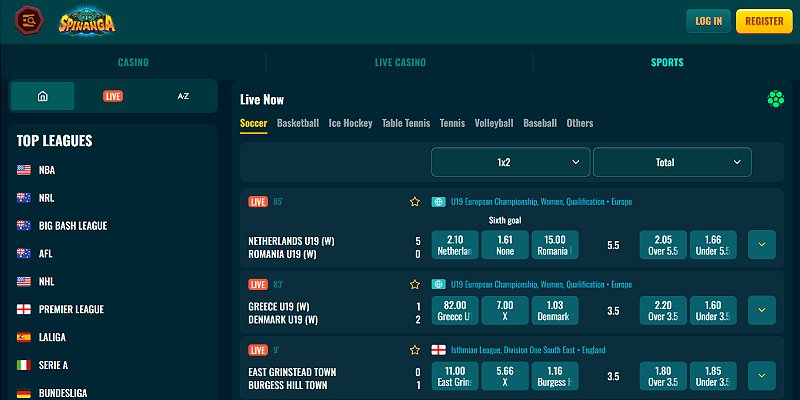
Task: Click the Log In button
Action: (x=709, y=21)
